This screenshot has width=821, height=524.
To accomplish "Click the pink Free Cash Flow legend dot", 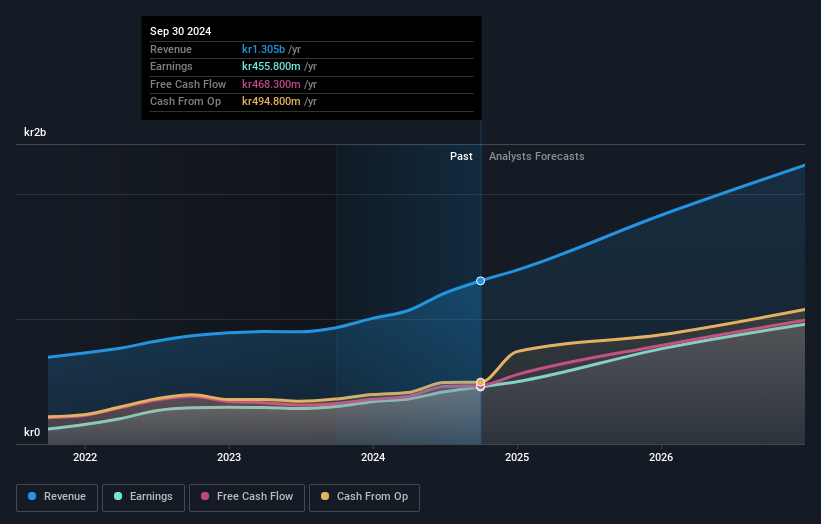I will coord(205,496).
